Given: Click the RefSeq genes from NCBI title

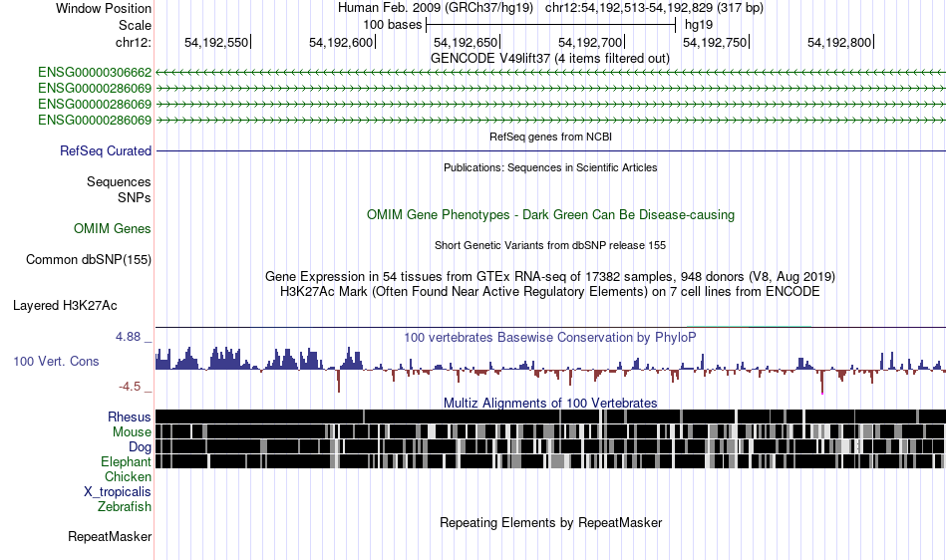Looking at the screenshot, I should (x=551, y=137).
